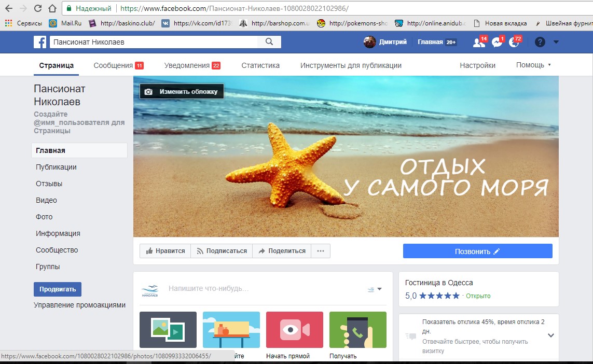Click the photo/video album tile icon
The width and height of the screenshot is (593, 364).
click(168, 330)
